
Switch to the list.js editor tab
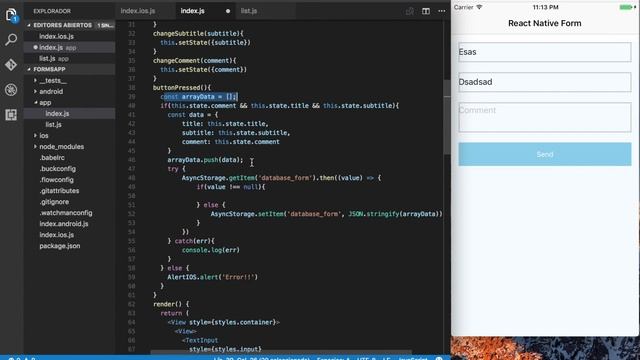[x=265, y=11]
